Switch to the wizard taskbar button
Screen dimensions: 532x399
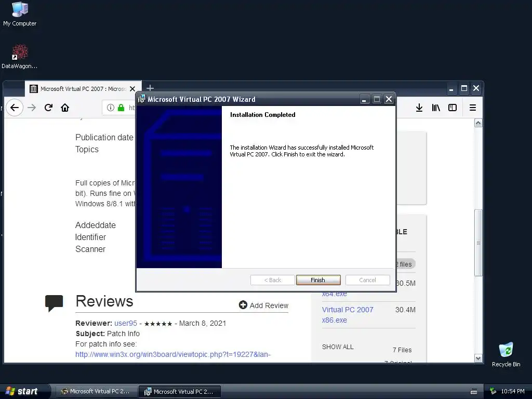click(x=179, y=392)
